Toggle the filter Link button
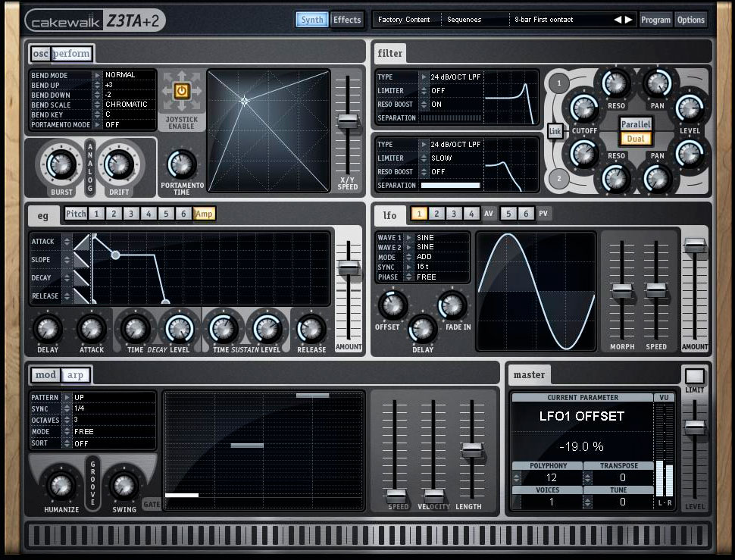The width and height of the screenshot is (735, 560). coord(555,131)
